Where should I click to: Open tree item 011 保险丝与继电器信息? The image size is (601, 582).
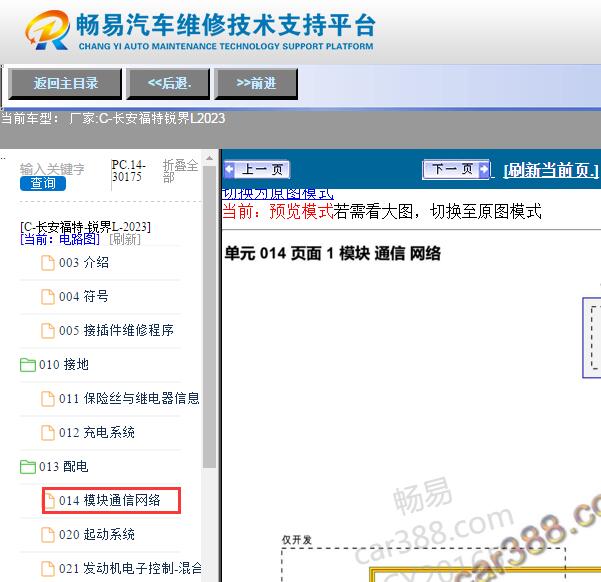[x=129, y=399]
